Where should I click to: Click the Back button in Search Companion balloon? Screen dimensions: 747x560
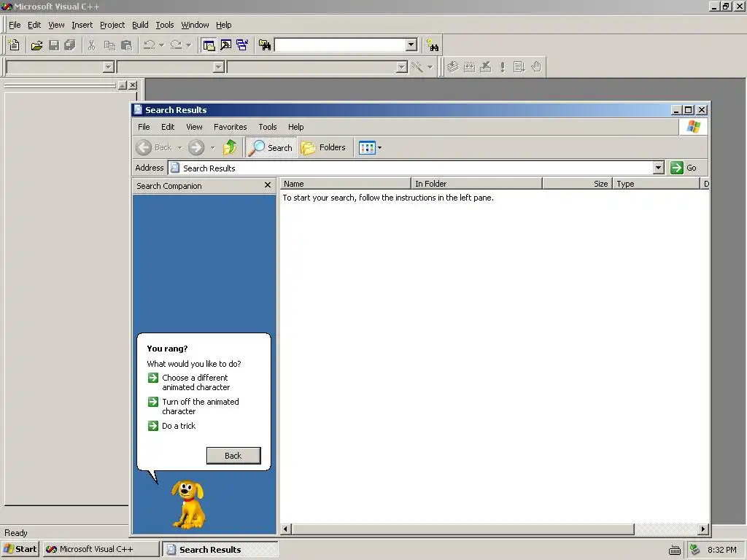pyautogui.click(x=233, y=456)
